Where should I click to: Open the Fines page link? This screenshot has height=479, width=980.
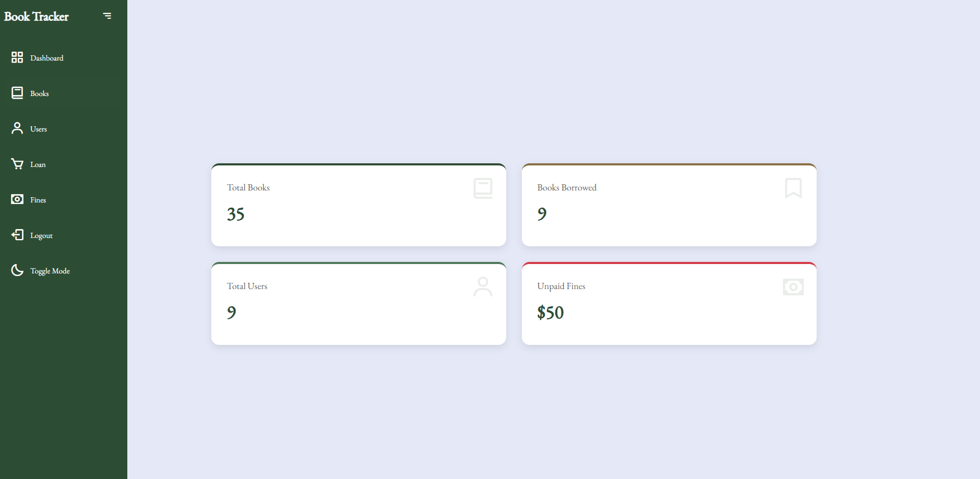coord(38,200)
